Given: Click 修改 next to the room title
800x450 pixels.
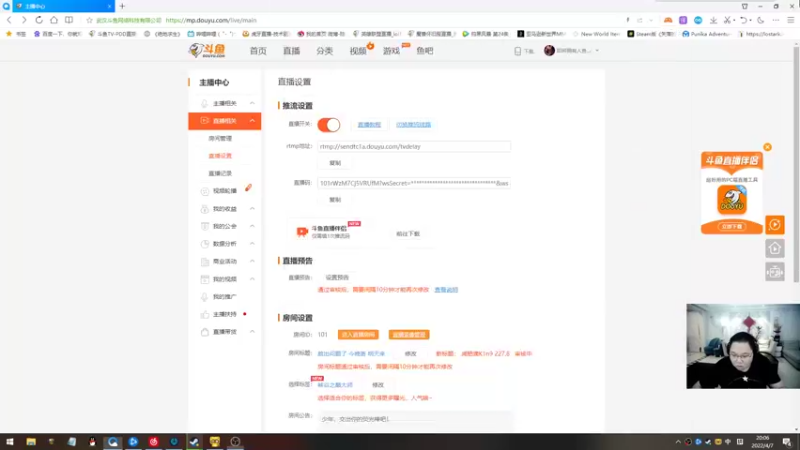Looking at the screenshot, I should coord(411,354).
